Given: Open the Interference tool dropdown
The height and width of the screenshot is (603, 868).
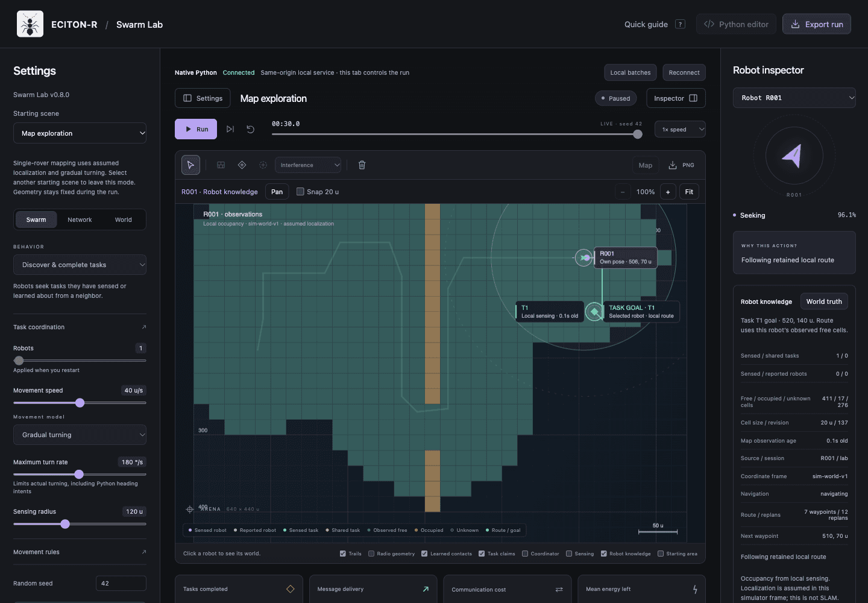Looking at the screenshot, I should [x=308, y=165].
